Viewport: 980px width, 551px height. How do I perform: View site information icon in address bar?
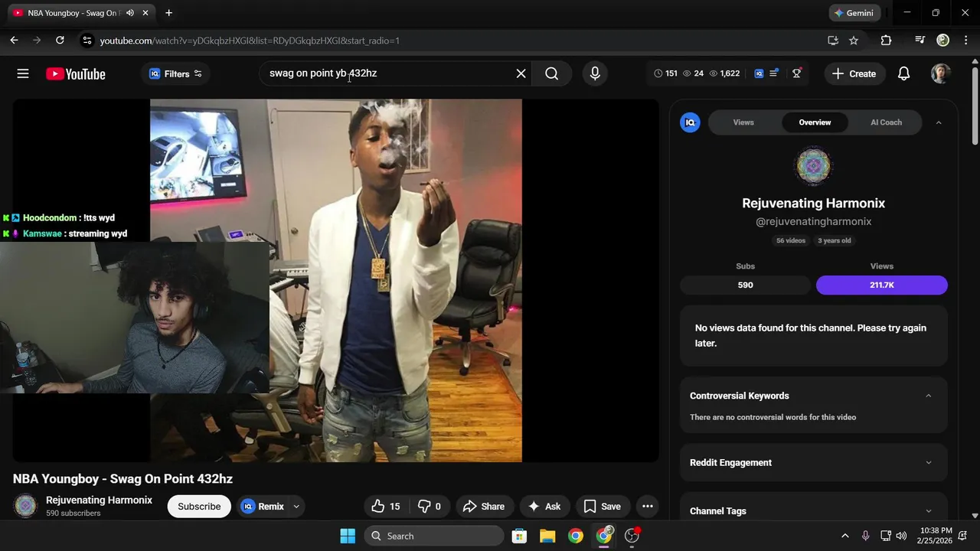[x=87, y=40]
